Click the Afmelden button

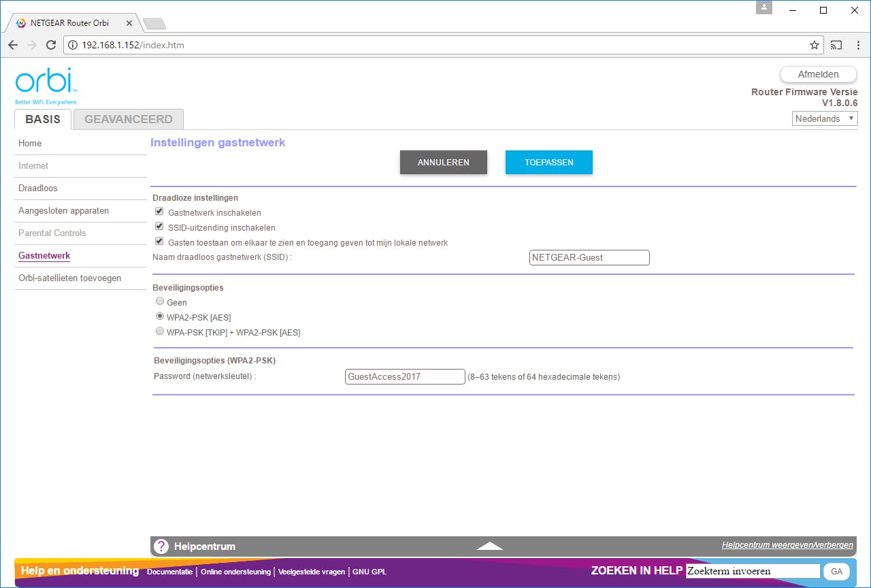[818, 74]
